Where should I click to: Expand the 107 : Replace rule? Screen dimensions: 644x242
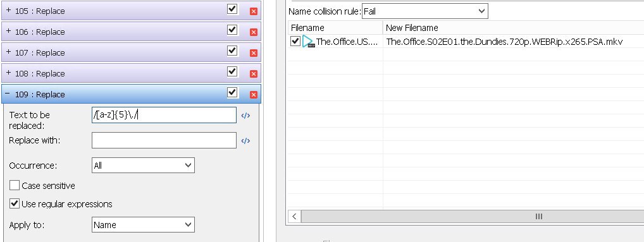click(9, 52)
